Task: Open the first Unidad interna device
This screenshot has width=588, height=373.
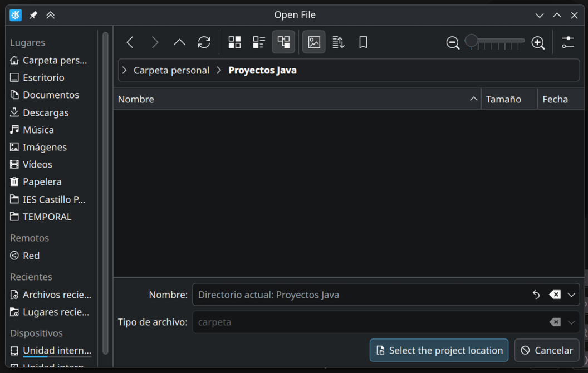Action: pos(51,351)
